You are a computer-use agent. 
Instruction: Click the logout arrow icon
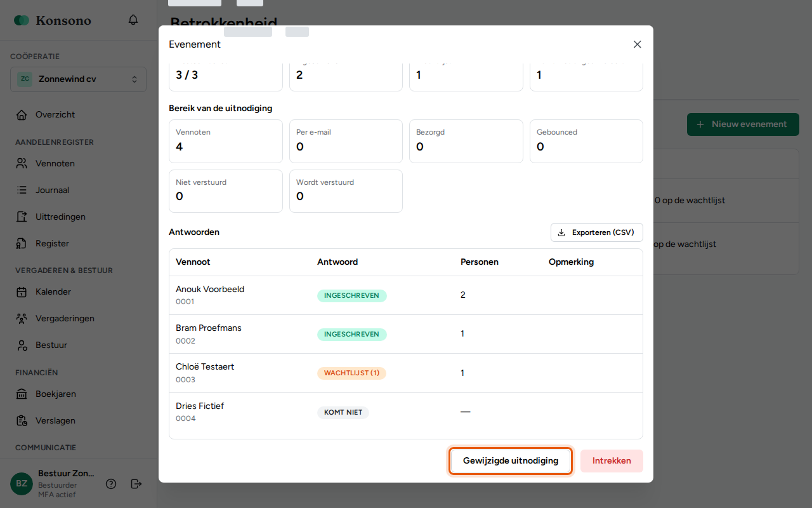(x=136, y=484)
